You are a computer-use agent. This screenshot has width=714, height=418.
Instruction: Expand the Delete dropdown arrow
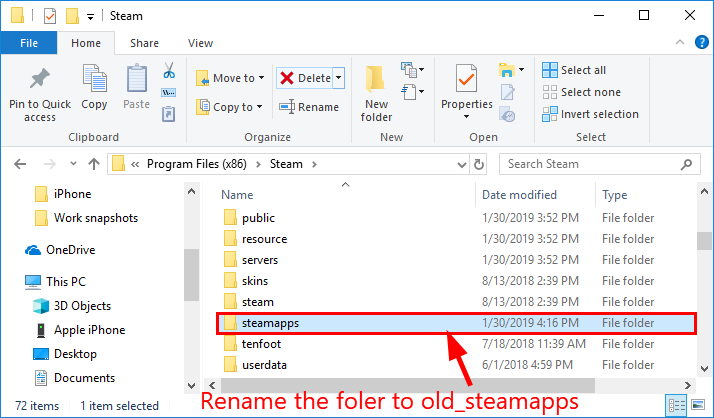point(339,78)
